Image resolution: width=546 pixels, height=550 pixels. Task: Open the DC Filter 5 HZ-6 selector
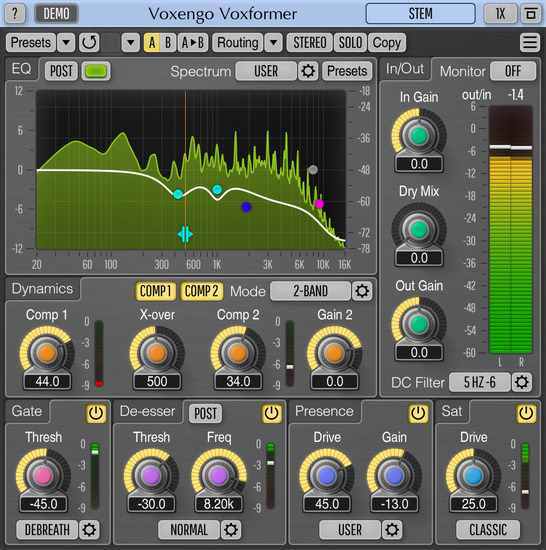pos(480,382)
